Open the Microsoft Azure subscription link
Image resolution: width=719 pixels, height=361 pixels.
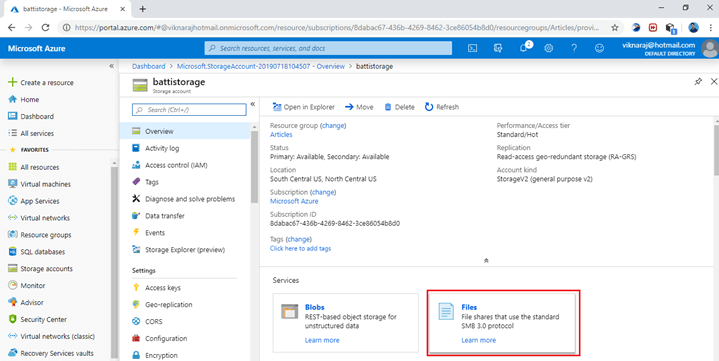[x=294, y=201]
